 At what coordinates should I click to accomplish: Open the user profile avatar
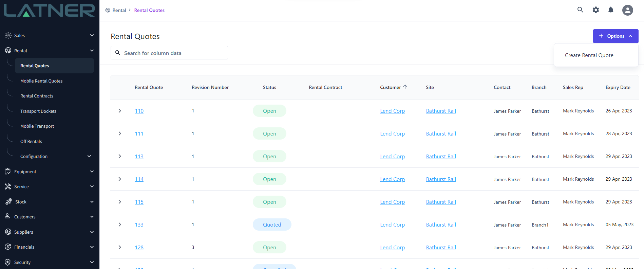[627, 10]
